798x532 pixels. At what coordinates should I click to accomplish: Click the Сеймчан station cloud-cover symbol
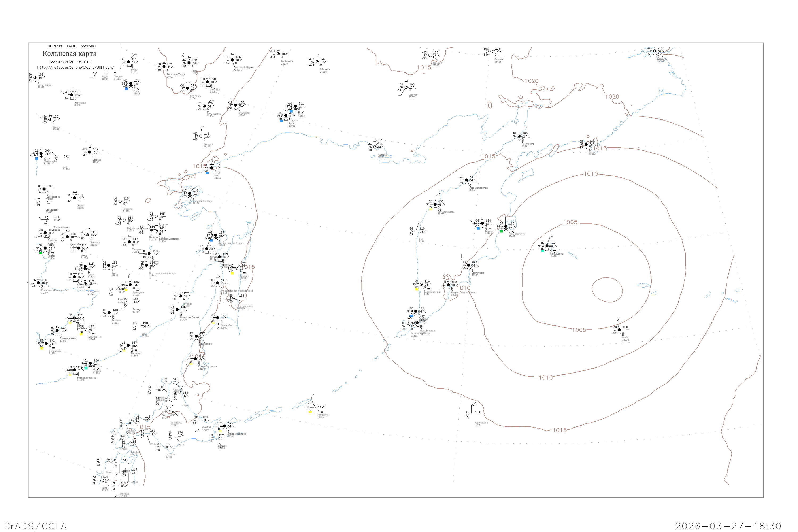pos(406,87)
